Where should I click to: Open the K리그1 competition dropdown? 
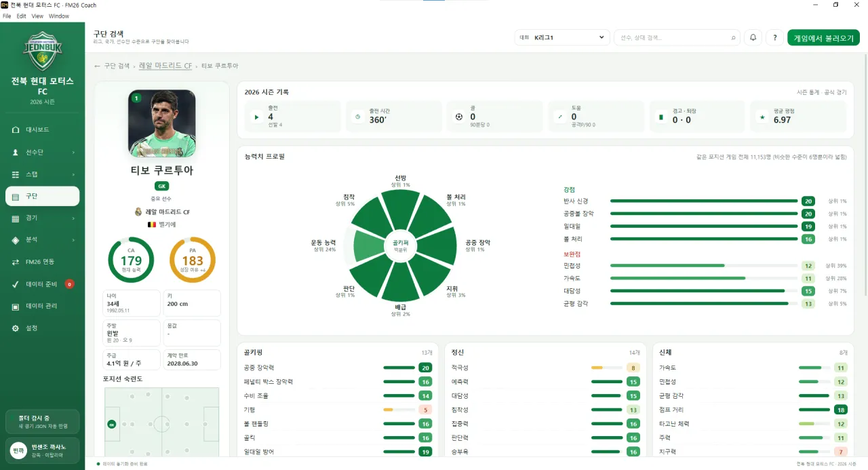(562, 38)
